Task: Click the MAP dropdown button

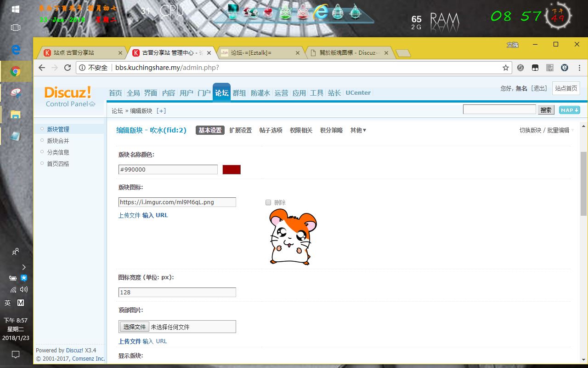Action: [570, 110]
